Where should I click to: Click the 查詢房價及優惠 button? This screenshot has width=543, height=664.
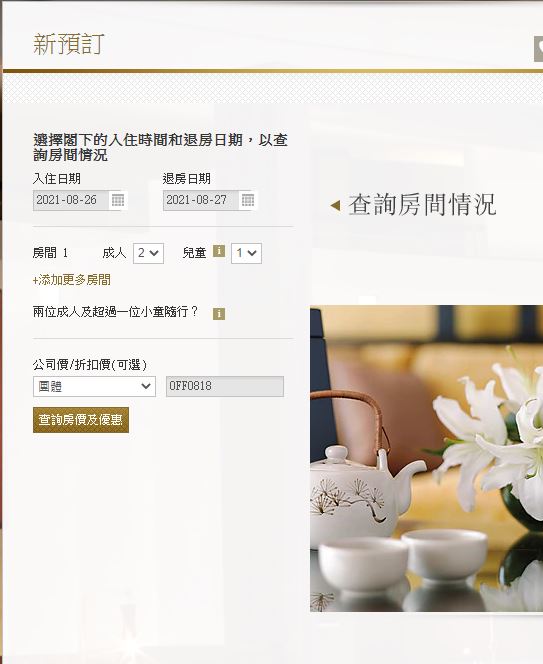click(x=81, y=420)
